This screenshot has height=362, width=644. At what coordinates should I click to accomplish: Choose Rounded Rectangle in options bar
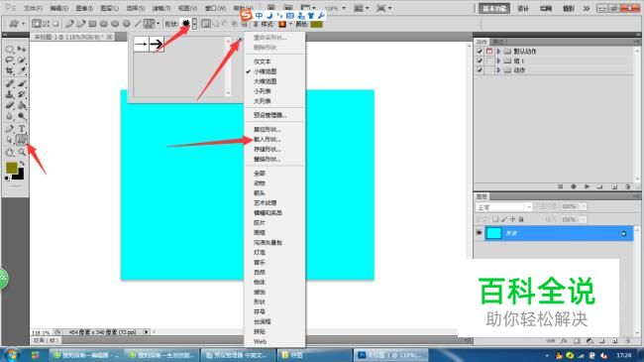point(104,24)
